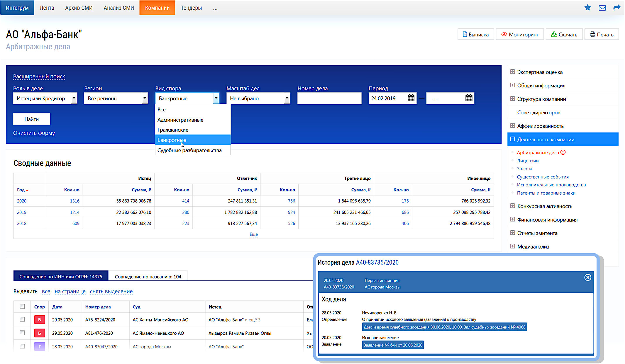Expand Экспертная оценка section
The image size is (625, 364).
(512, 72)
